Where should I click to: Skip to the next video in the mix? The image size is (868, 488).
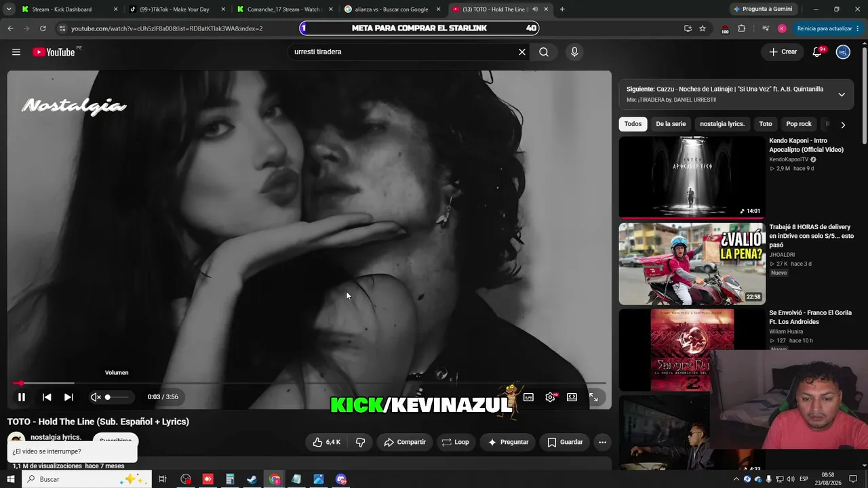pos(68,397)
